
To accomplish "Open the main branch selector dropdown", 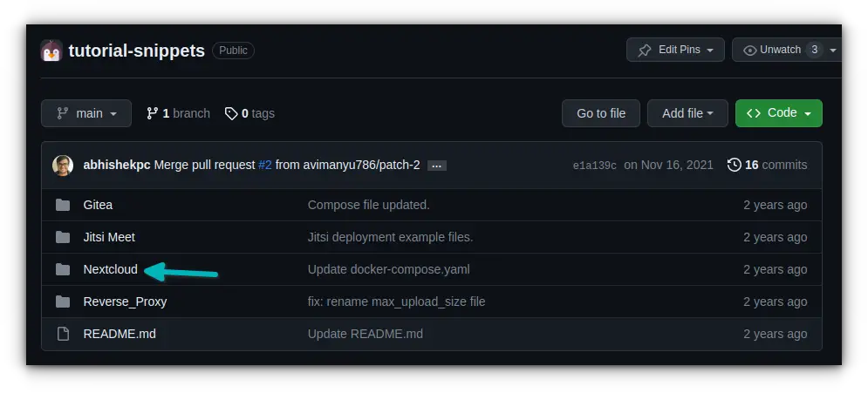I will click(x=86, y=113).
